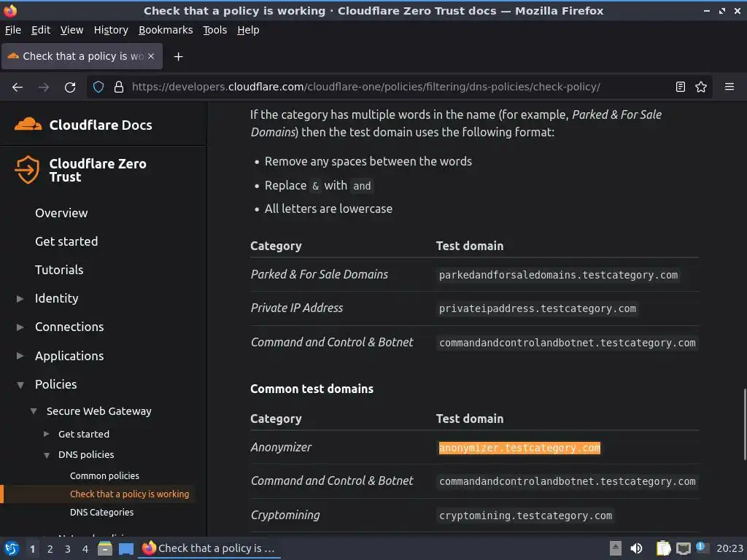Click the notification alert tray icon
This screenshot has width=747, height=560.
tap(701, 548)
